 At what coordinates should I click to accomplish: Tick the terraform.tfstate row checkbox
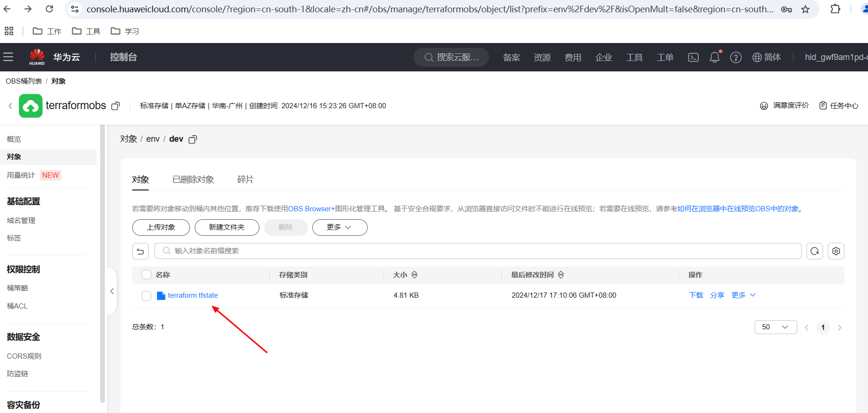[x=146, y=295]
